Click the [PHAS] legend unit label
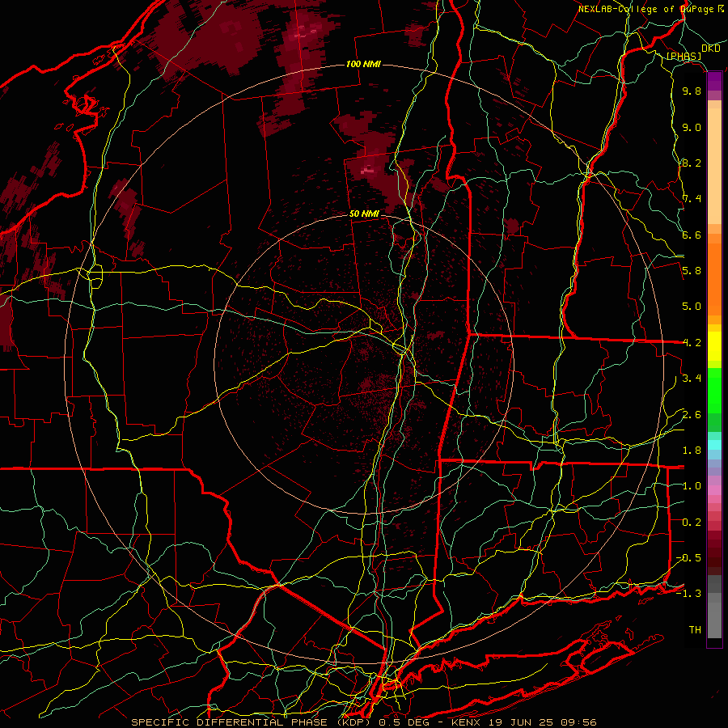Screen dimensions: 728x728 pos(684,57)
